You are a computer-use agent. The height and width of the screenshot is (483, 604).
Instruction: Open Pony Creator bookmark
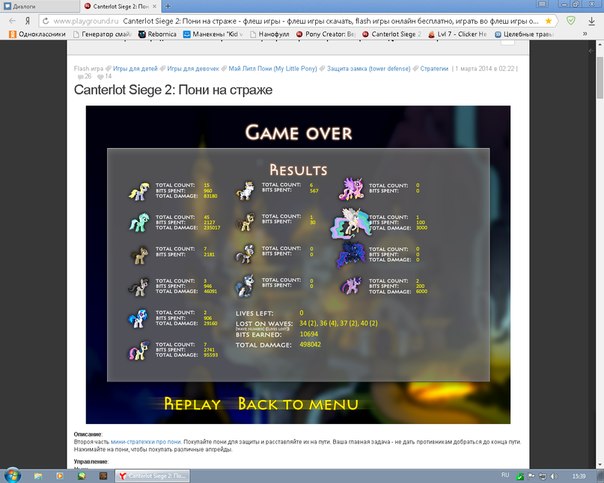325,34
